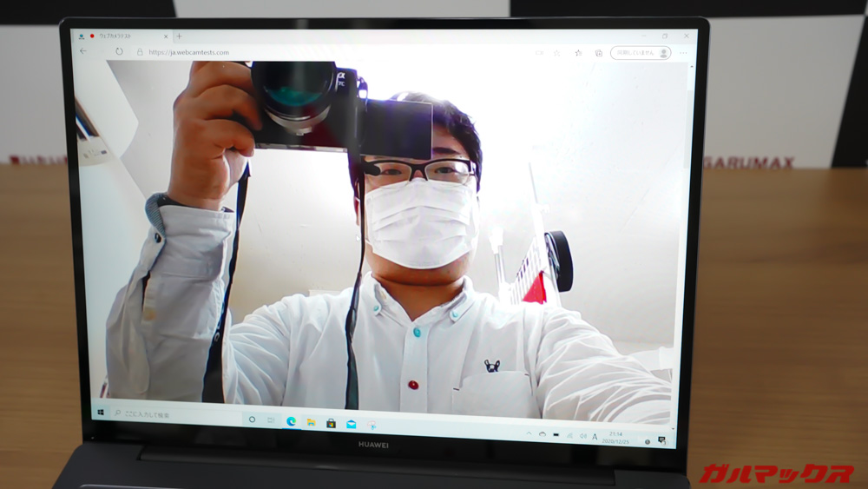Image resolution: width=868 pixels, height=489 pixels.
Task: Open File Explorer from the taskbar
Action: pos(311,422)
